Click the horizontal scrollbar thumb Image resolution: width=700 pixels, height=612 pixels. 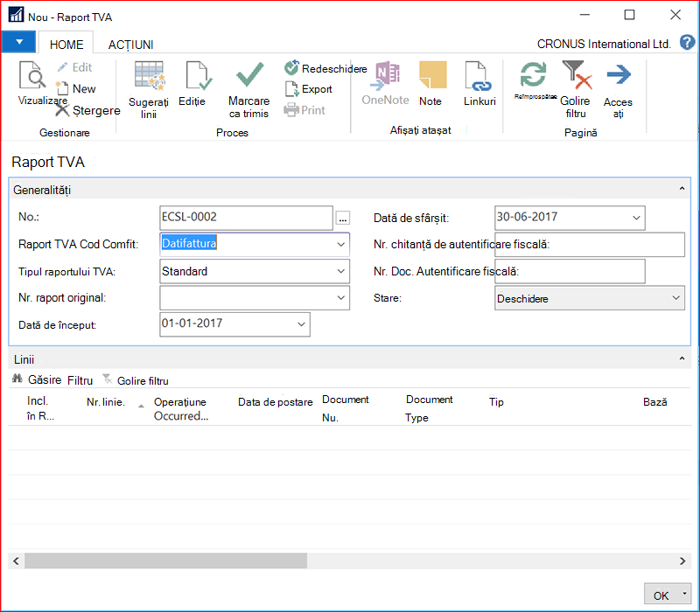tap(165, 560)
